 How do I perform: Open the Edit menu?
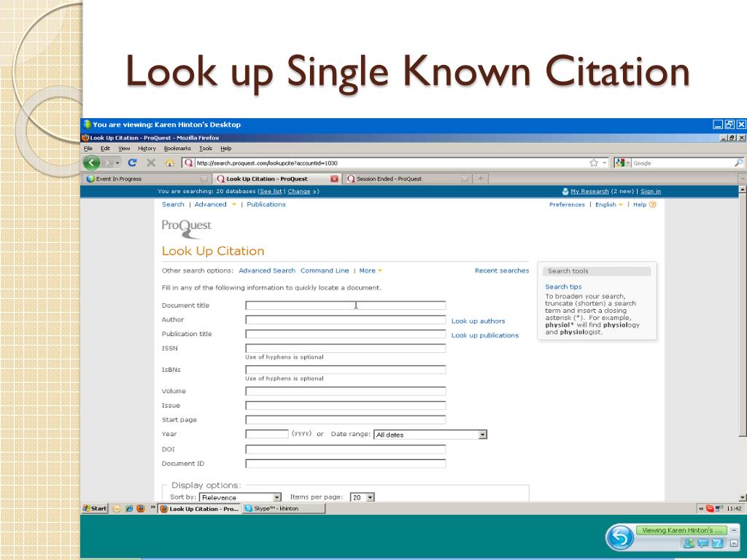coord(105,149)
